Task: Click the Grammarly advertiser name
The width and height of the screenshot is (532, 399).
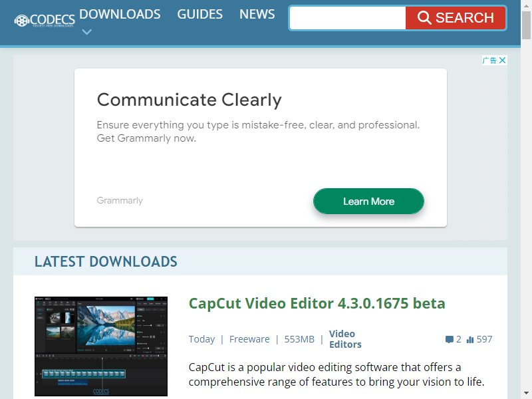Action: pyautogui.click(x=120, y=201)
